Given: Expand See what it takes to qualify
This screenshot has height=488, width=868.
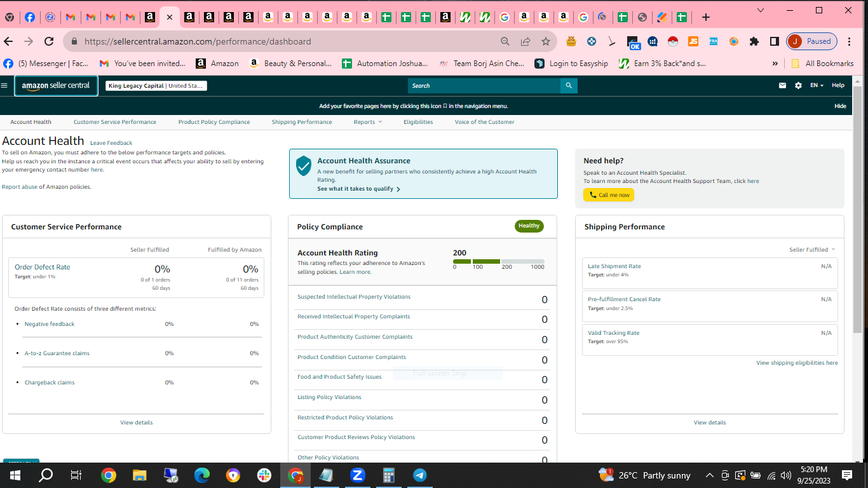Looking at the screenshot, I should 358,189.
